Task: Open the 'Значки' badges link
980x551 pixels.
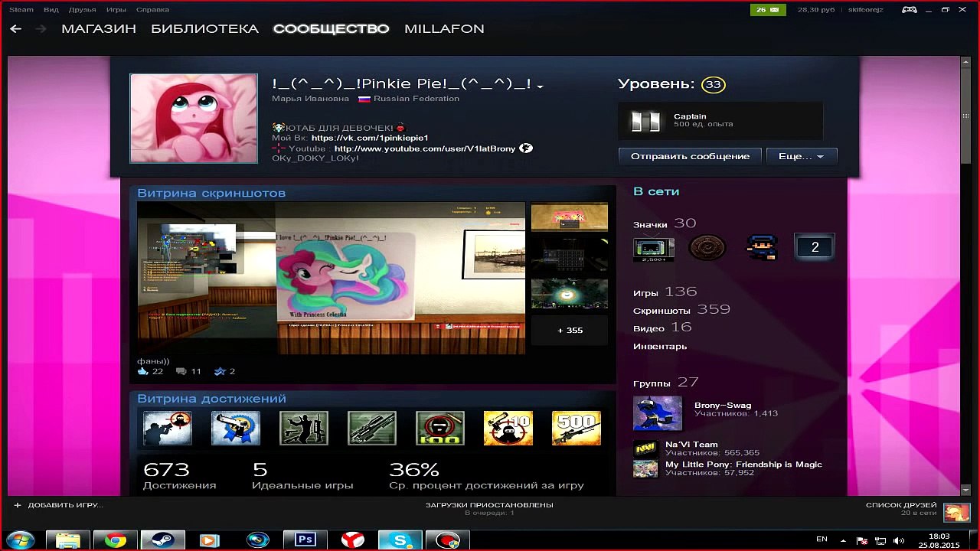Action: tap(650, 225)
